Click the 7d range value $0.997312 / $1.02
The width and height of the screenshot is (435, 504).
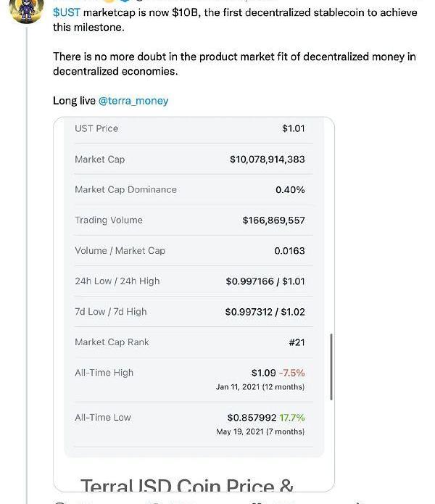pos(265,312)
